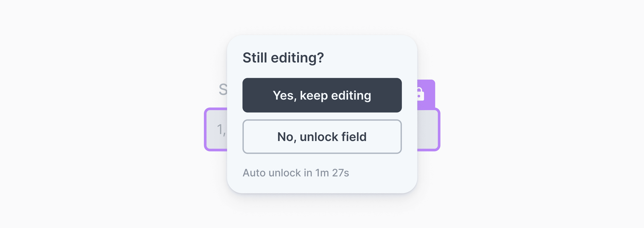Click the word Still in dialog title
Screen dimensions: 644x228
255,58
